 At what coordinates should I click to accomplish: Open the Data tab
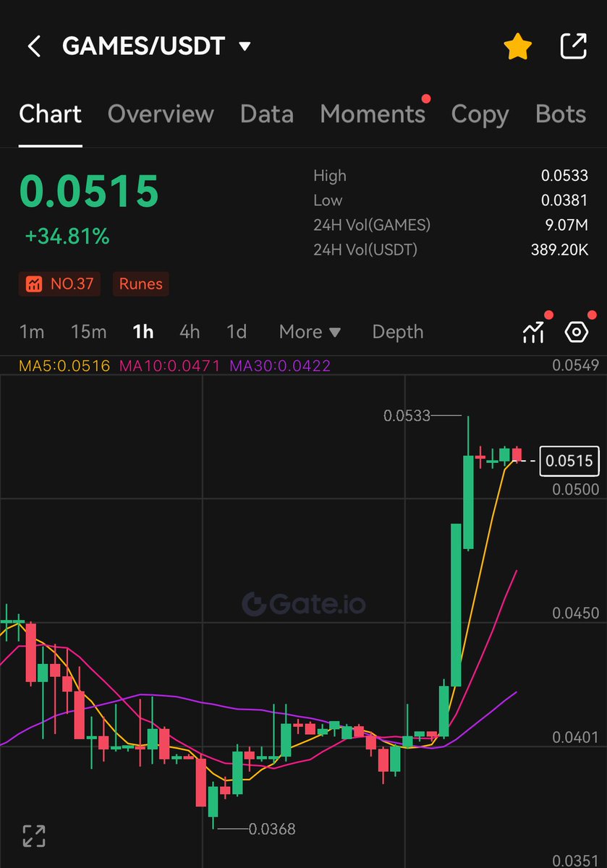pyautogui.click(x=267, y=114)
